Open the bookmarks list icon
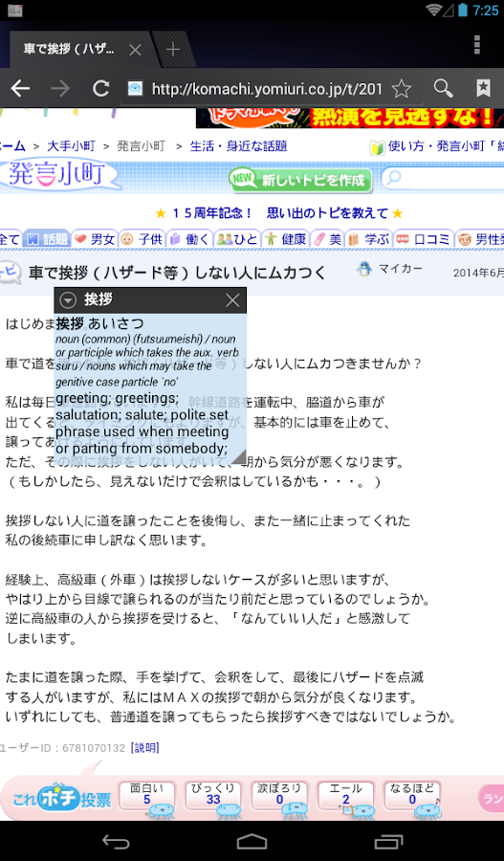The height and width of the screenshot is (861, 504). 483,88
